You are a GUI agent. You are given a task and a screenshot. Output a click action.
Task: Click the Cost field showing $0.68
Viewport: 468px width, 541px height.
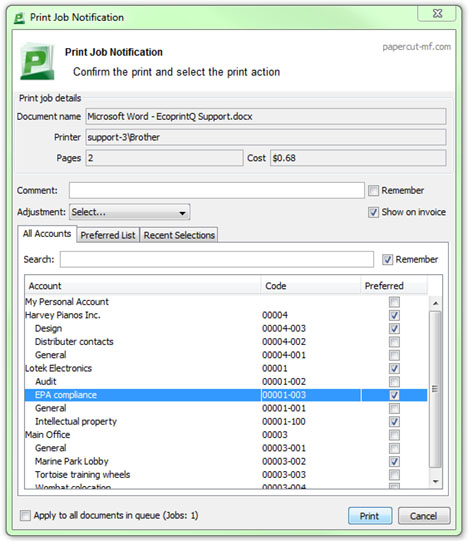[x=358, y=158]
